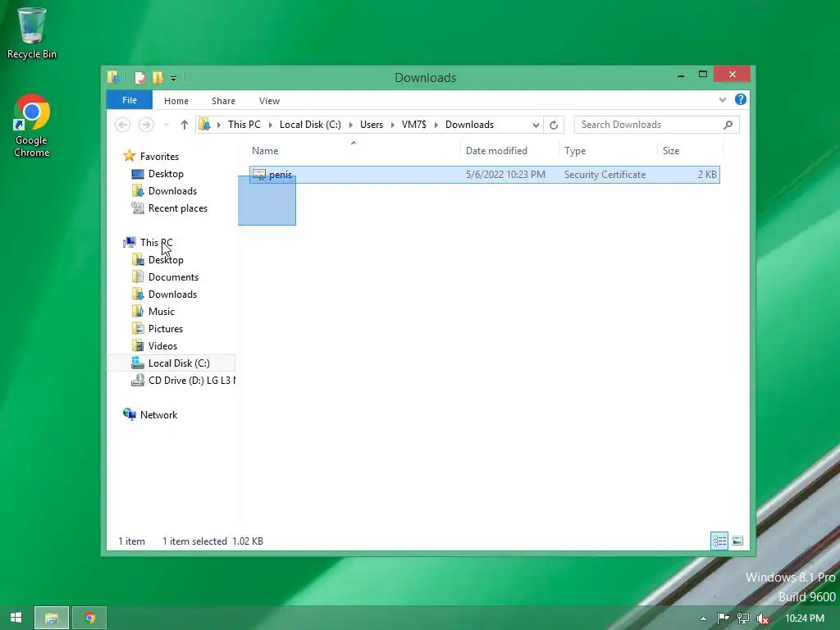The width and height of the screenshot is (840, 630).
Task: Refresh the Downloads folder
Action: pyautogui.click(x=554, y=125)
